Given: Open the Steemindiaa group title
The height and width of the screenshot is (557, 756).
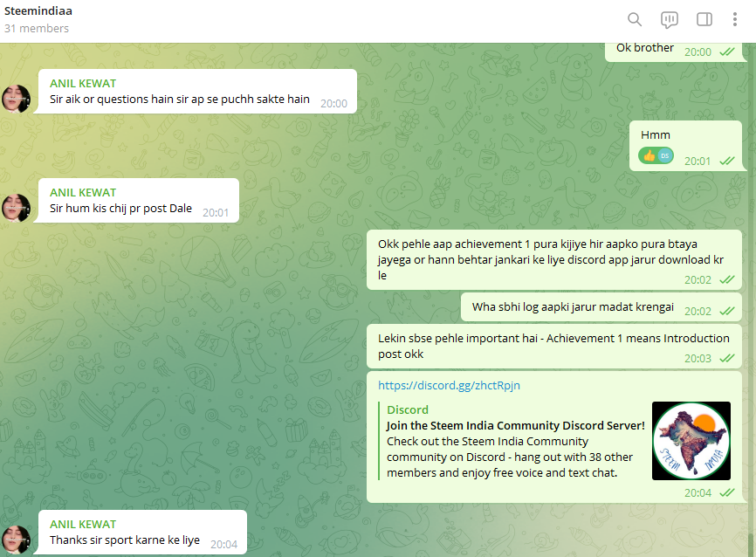Looking at the screenshot, I should pyautogui.click(x=38, y=10).
